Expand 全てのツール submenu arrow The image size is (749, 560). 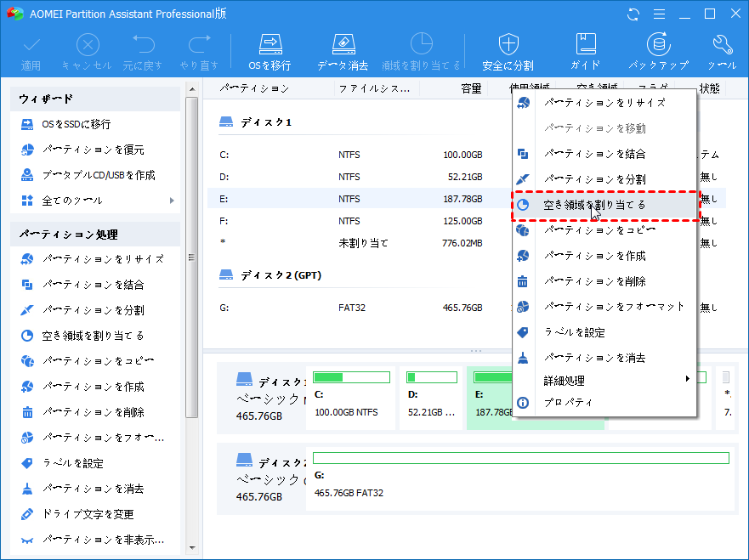tap(172, 201)
